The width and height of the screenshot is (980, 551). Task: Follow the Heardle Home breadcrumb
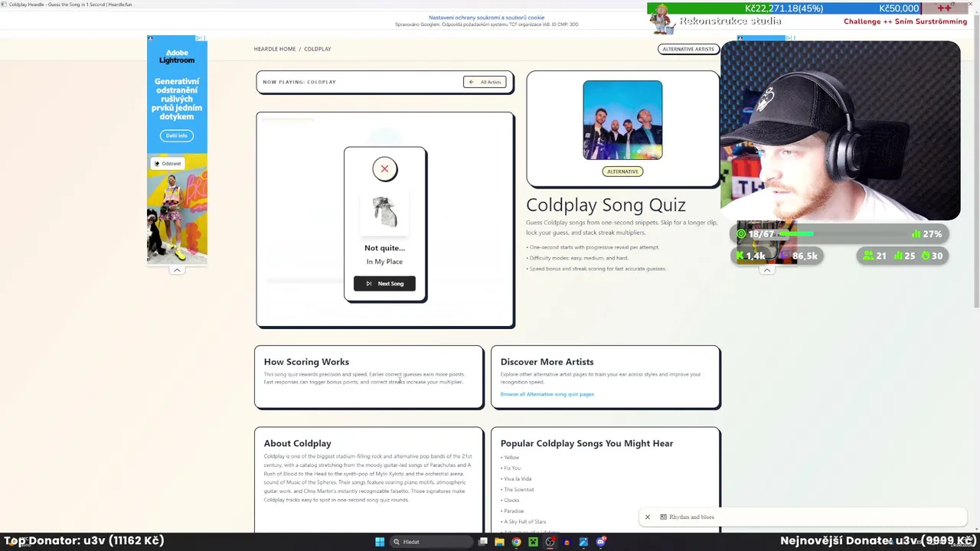tap(275, 49)
